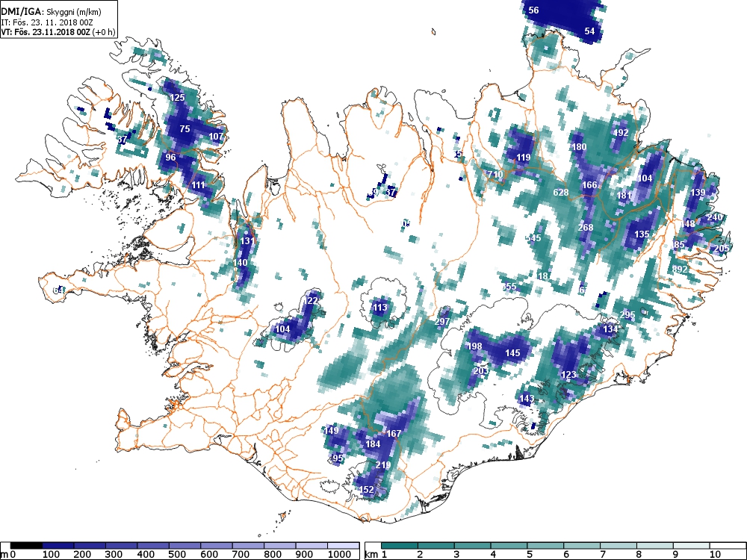Click the value 134 in the east

[x=610, y=329]
